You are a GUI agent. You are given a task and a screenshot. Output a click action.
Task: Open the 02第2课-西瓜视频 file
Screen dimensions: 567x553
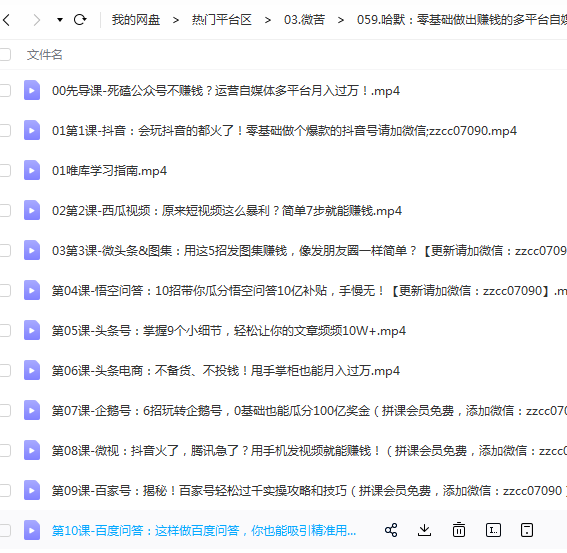tap(227, 210)
